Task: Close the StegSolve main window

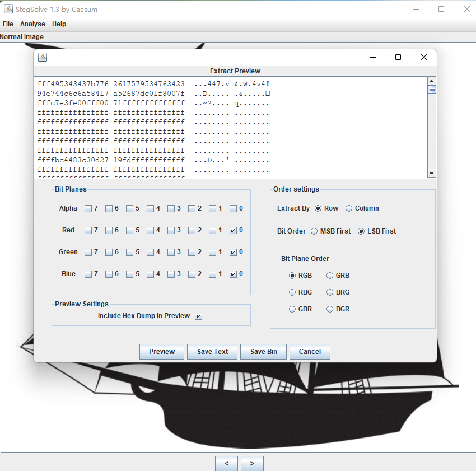Action: coord(467,9)
